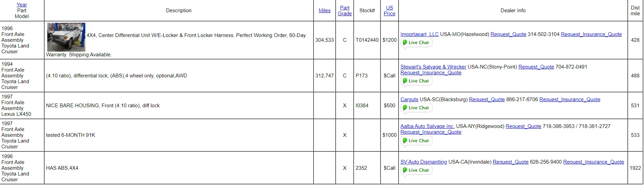Sort by Part Grade column header

(344, 11)
